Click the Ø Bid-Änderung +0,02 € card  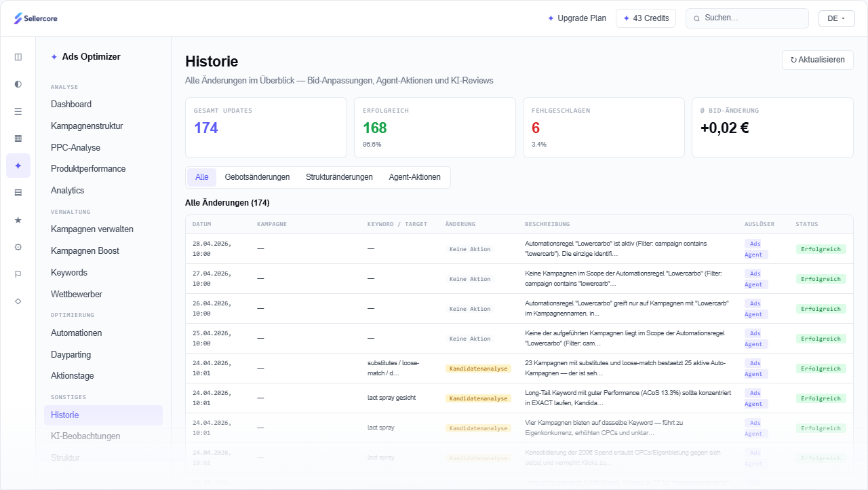click(772, 128)
